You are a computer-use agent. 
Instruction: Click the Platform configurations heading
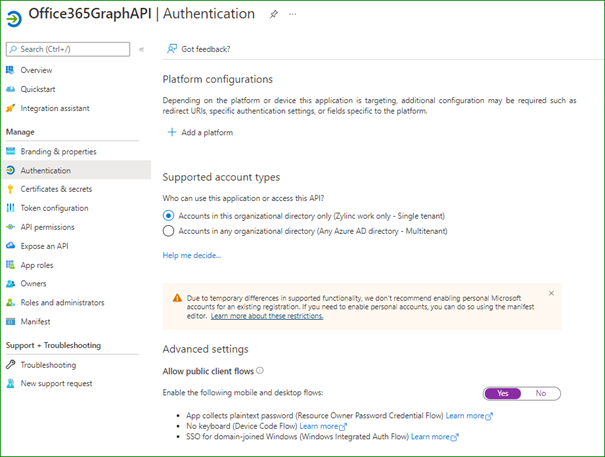tap(218, 79)
